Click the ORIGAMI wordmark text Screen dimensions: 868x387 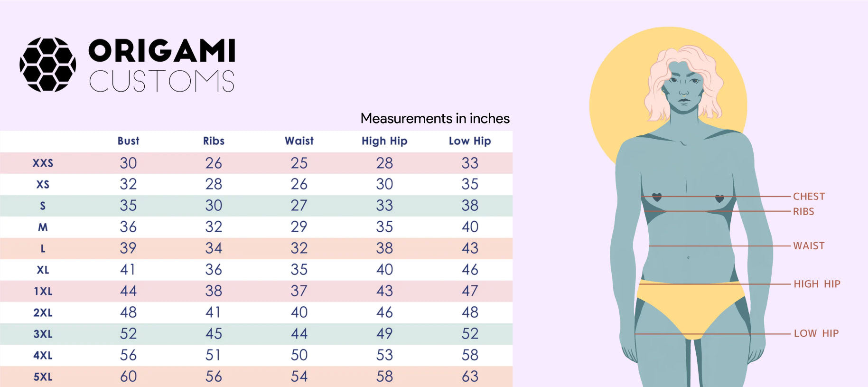162,51
